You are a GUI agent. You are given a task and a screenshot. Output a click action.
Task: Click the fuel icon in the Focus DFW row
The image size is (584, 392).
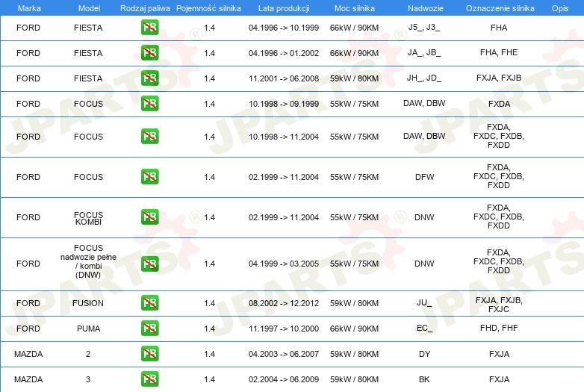(x=149, y=176)
